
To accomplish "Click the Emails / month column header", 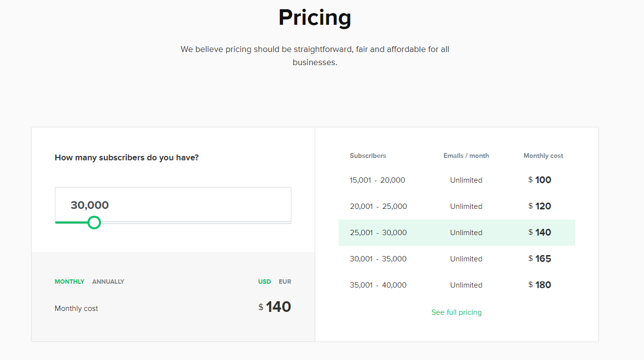I will 466,155.
